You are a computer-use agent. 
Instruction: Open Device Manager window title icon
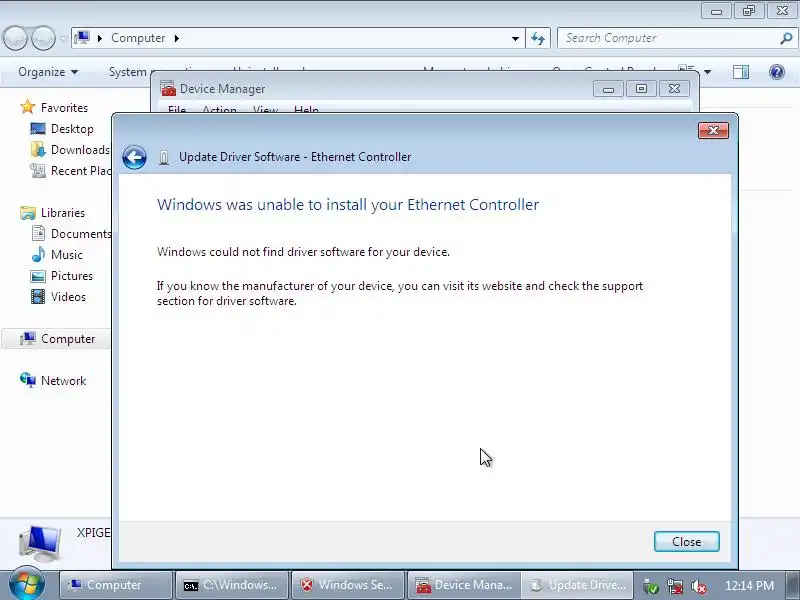168,89
